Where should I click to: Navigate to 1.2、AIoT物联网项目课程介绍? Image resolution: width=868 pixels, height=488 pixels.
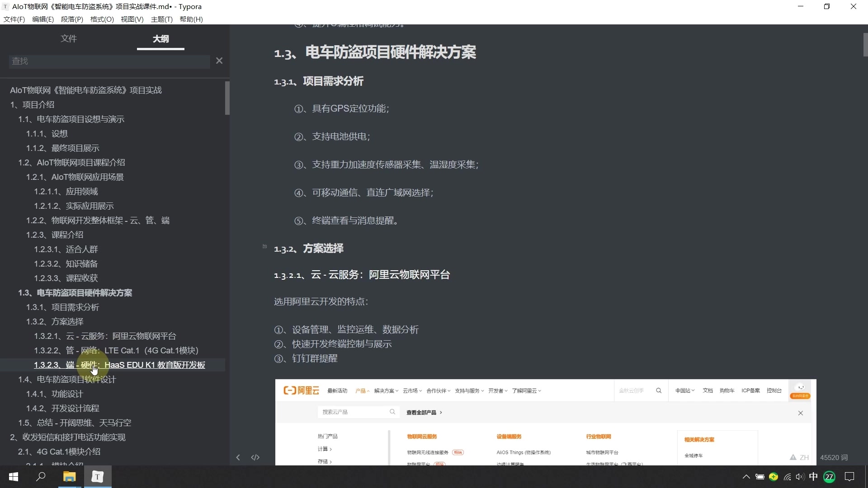tap(71, 163)
